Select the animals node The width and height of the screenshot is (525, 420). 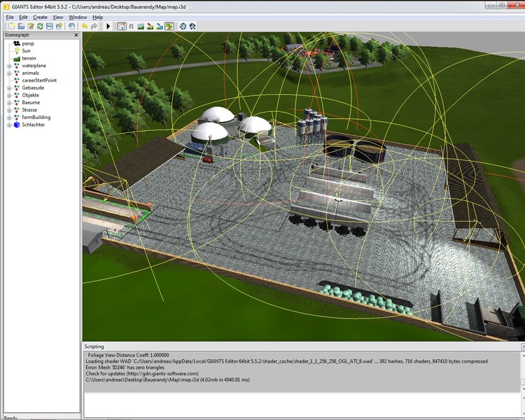coord(31,73)
